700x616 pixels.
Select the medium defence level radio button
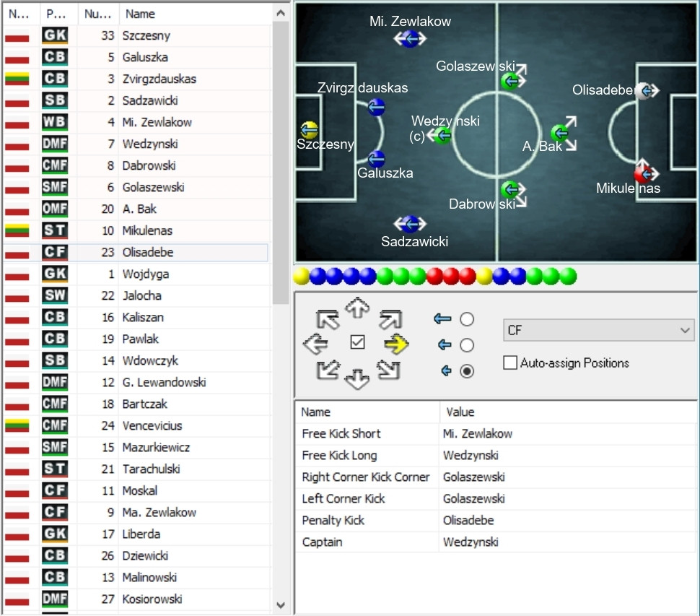coord(467,345)
